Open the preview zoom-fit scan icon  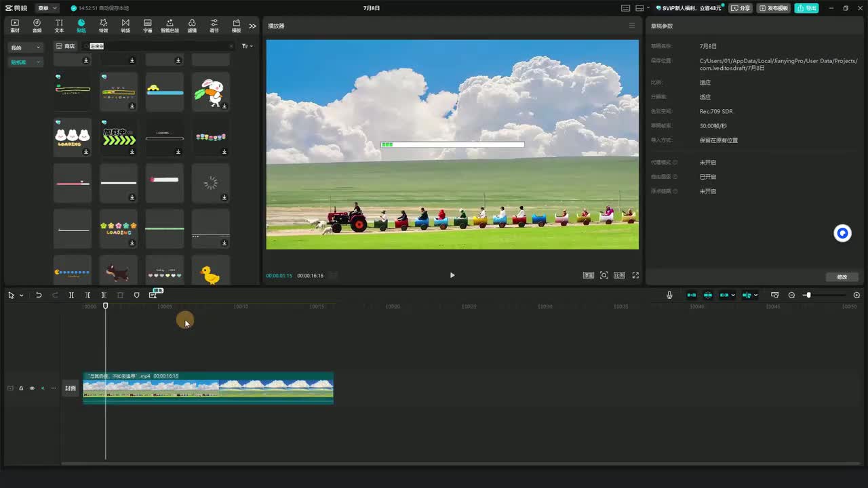604,275
